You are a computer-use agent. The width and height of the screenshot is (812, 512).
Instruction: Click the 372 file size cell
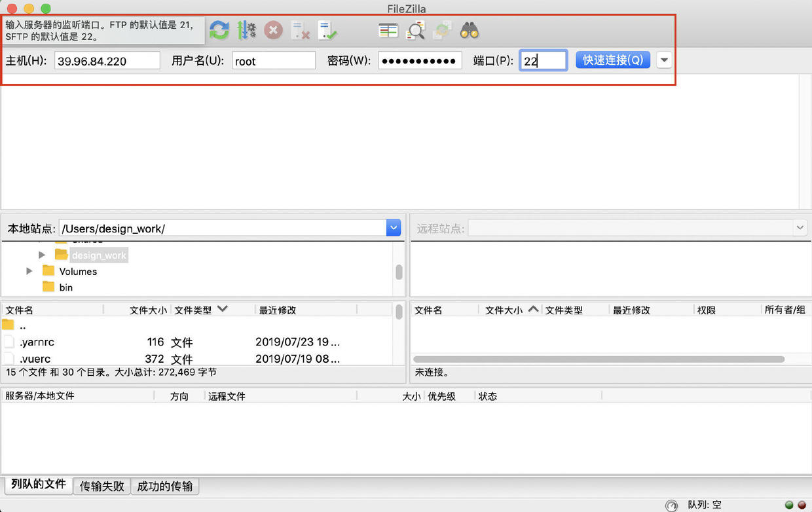click(x=155, y=359)
